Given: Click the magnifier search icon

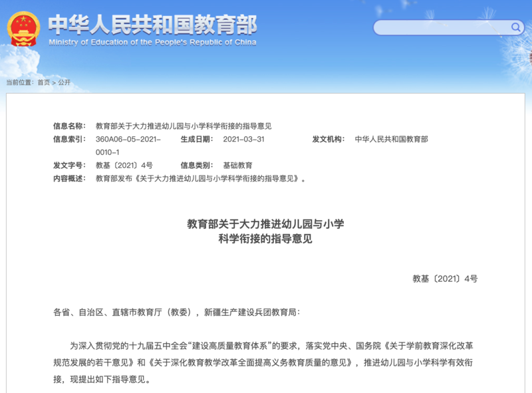Looking at the screenshot, I should (x=516, y=27).
